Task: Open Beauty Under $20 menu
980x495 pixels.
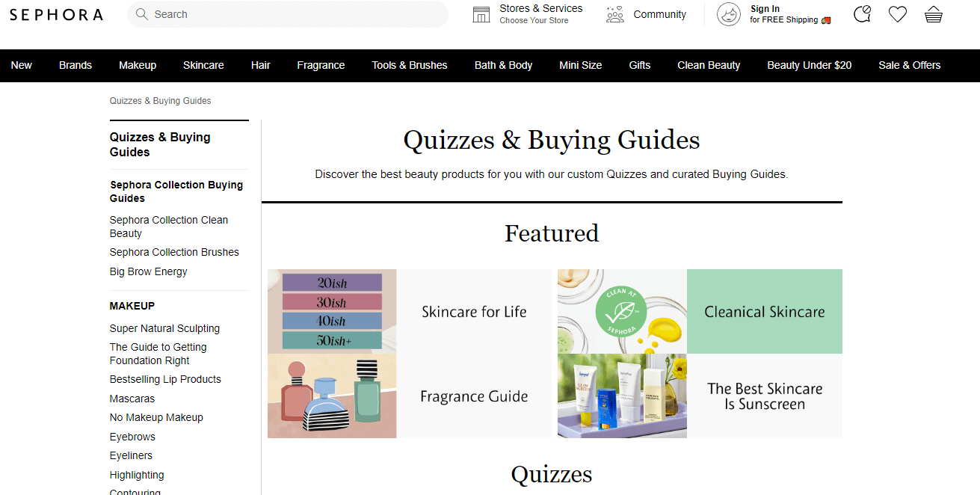Action: [x=810, y=65]
